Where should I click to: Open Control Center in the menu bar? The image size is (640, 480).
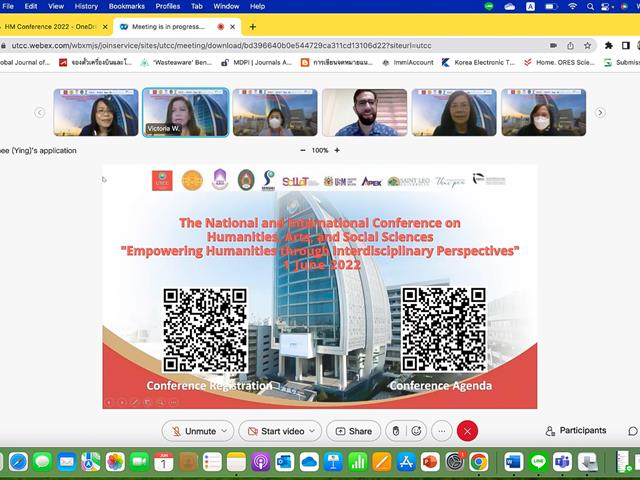[x=607, y=6]
